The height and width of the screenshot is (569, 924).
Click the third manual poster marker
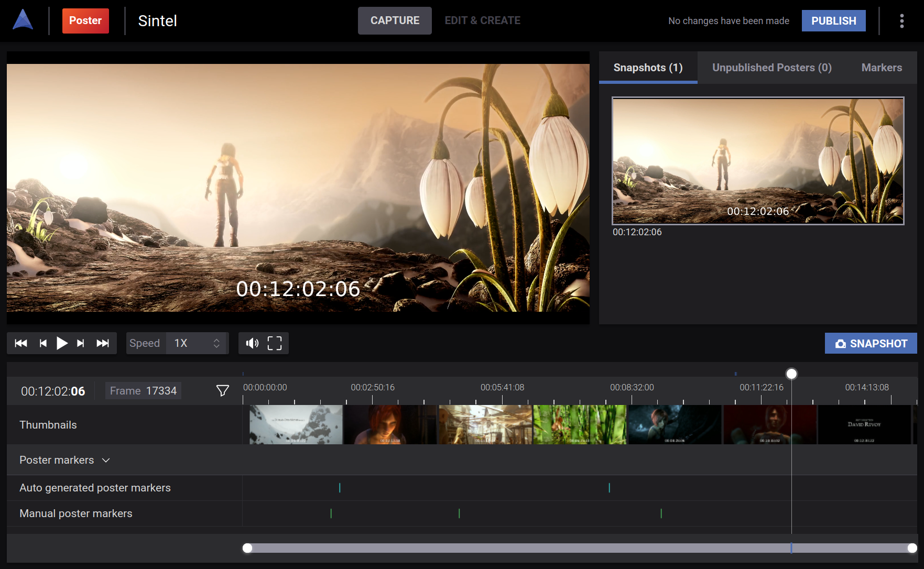[x=661, y=513]
